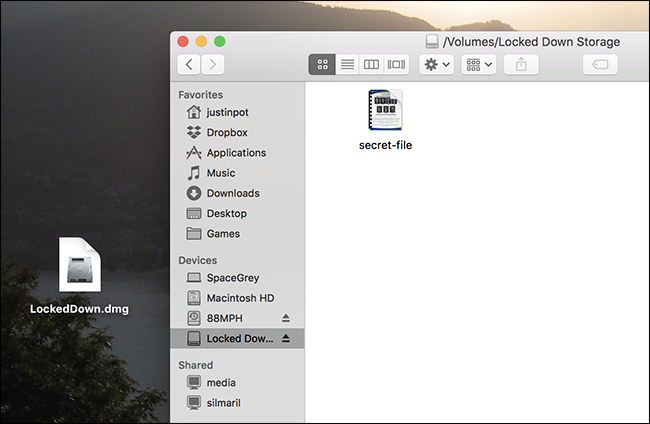This screenshot has width=650, height=424.
Task: Open the gear Action dropdown menu
Action: [437, 64]
